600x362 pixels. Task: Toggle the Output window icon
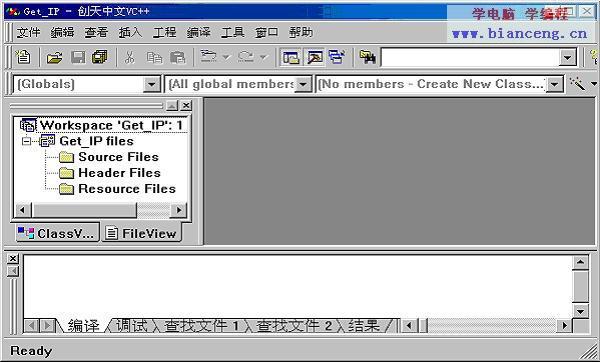pos(314,58)
